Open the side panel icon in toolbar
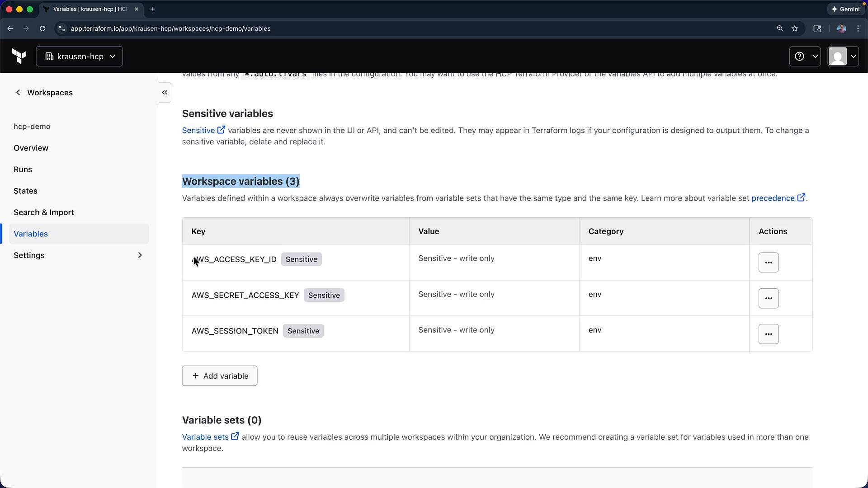This screenshot has height=488, width=868. (817, 28)
